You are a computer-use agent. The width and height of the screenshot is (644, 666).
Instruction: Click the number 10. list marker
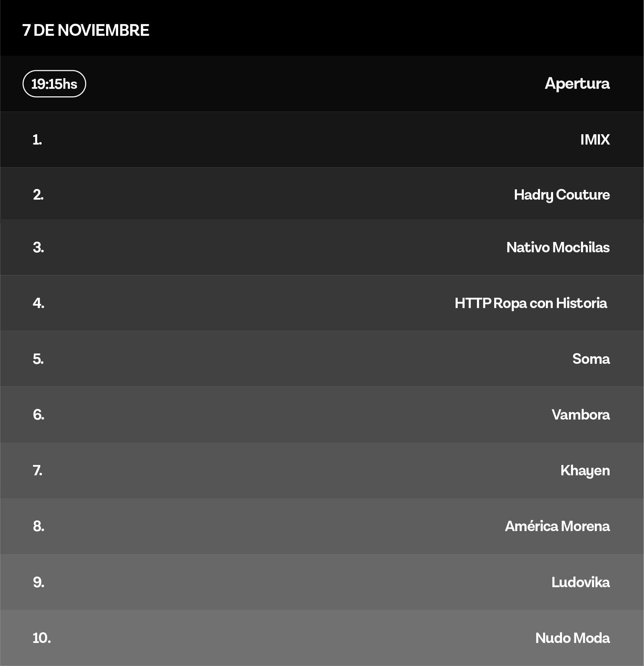[x=42, y=638]
